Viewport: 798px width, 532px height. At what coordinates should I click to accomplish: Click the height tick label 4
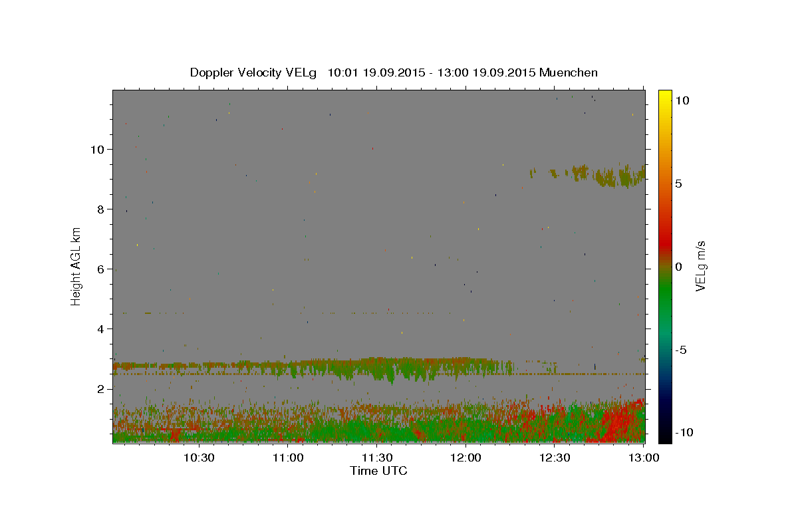[101, 329]
